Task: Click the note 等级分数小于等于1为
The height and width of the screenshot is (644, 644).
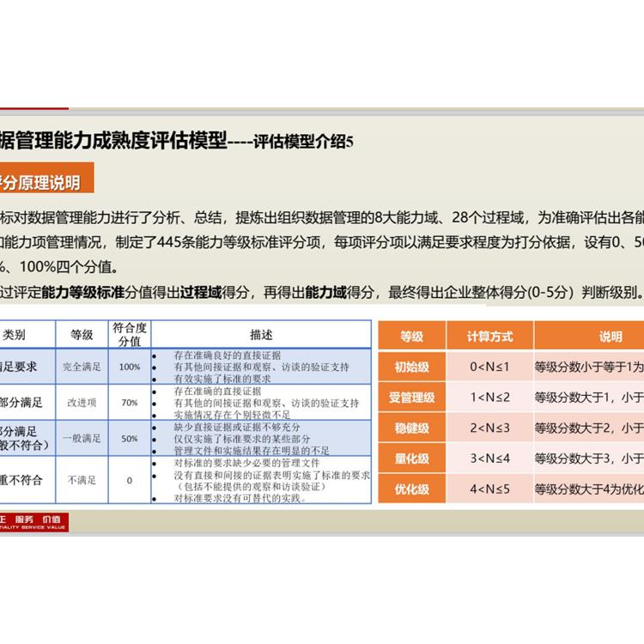Action: point(589,367)
